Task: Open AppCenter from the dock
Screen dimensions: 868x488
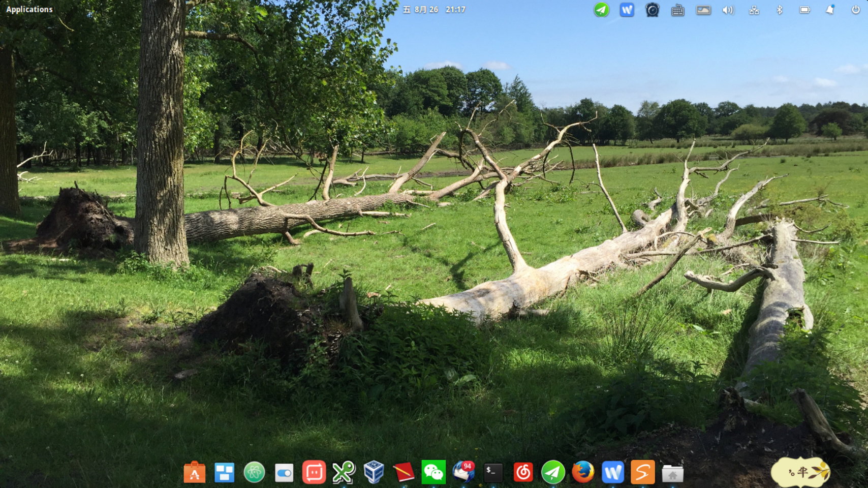Action: [195, 473]
